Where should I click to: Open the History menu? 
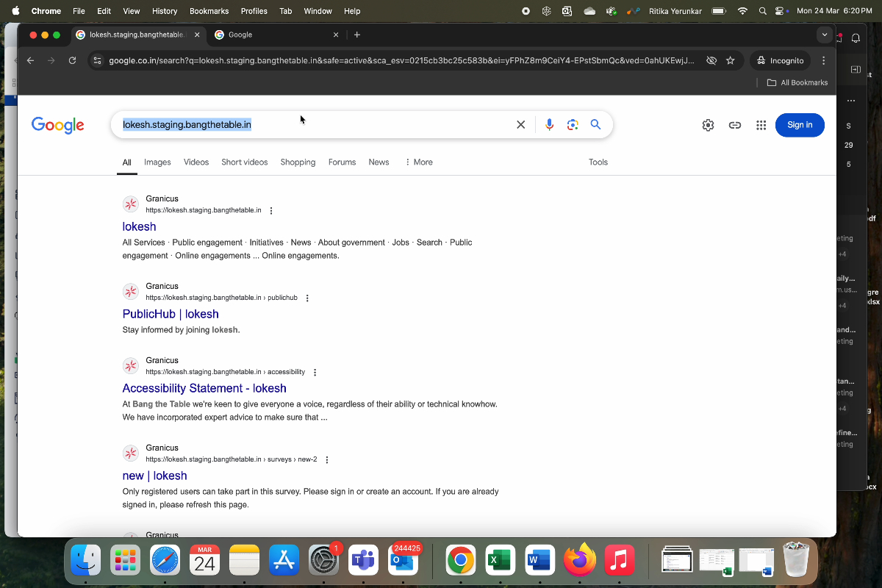coord(165,11)
